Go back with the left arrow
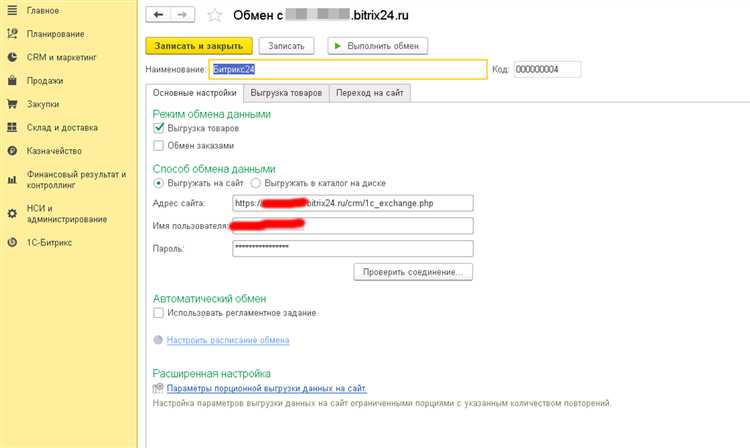This screenshot has width=750, height=448. pos(158,15)
